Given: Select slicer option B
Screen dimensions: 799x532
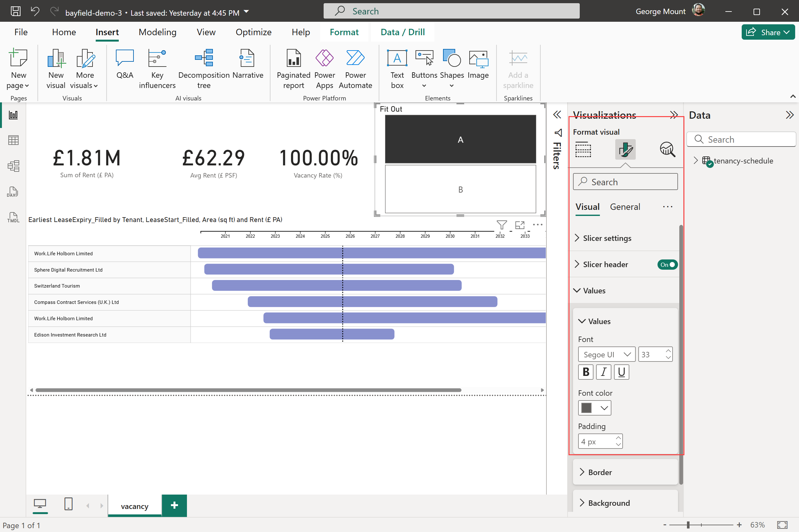Looking at the screenshot, I should click(x=460, y=189).
